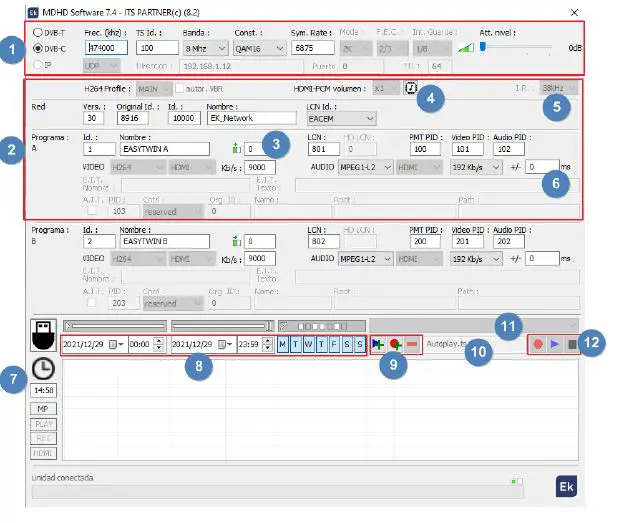Click Programa B PMT PID 200 field

[x=425, y=241]
